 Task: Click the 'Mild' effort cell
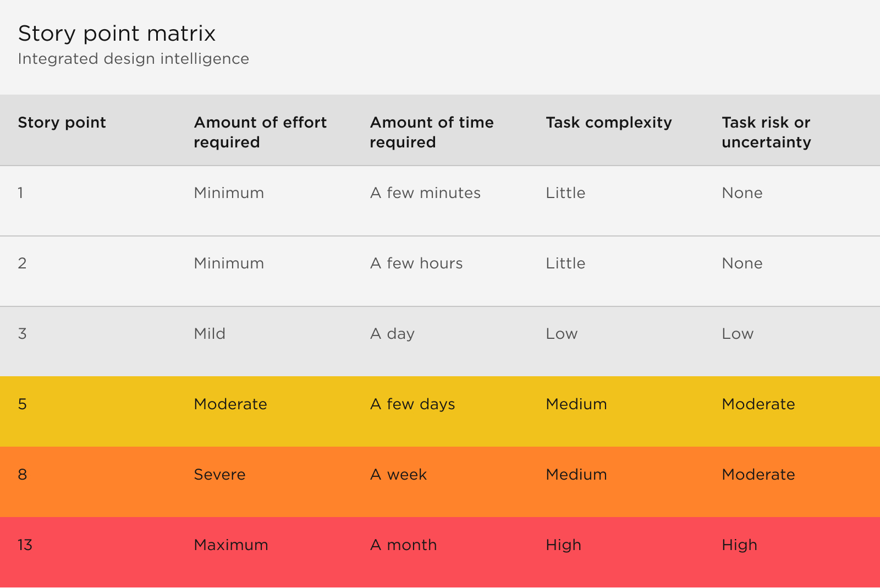coord(210,334)
